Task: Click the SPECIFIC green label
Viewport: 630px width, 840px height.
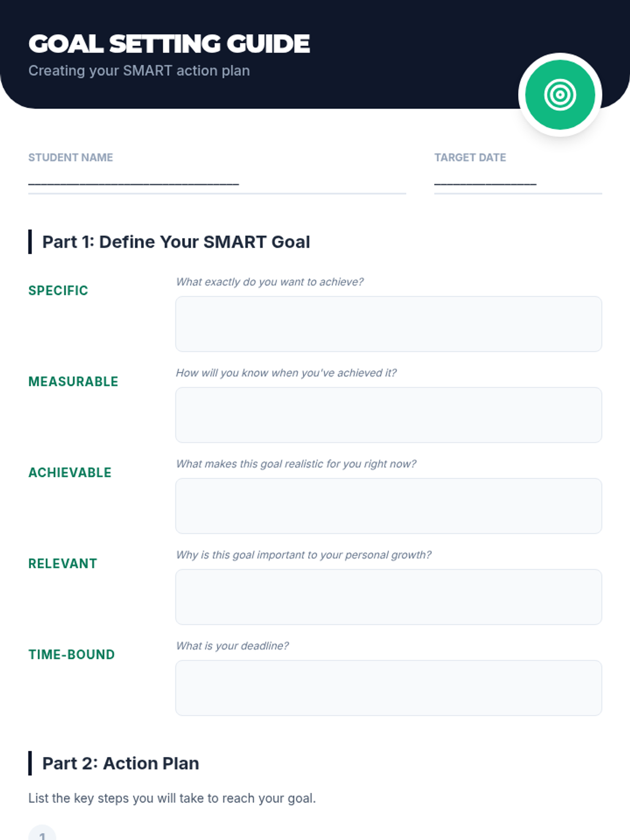Action: coord(58,290)
